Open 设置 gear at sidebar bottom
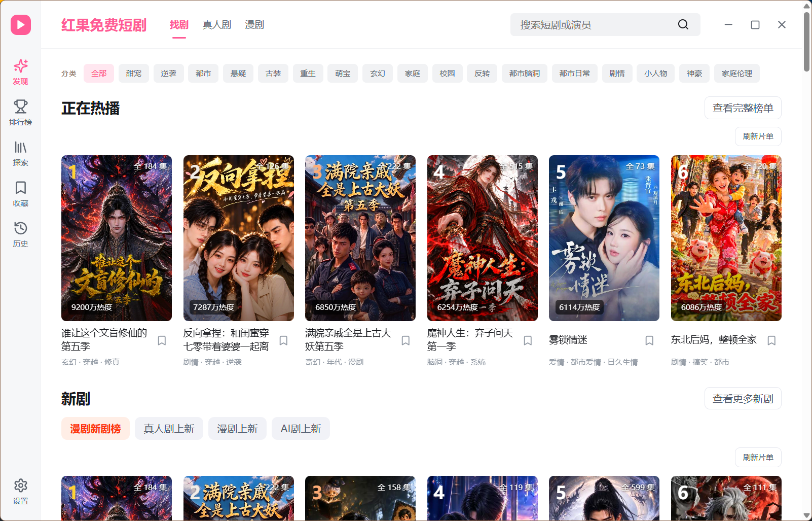 pyautogui.click(x=21, y=492)
